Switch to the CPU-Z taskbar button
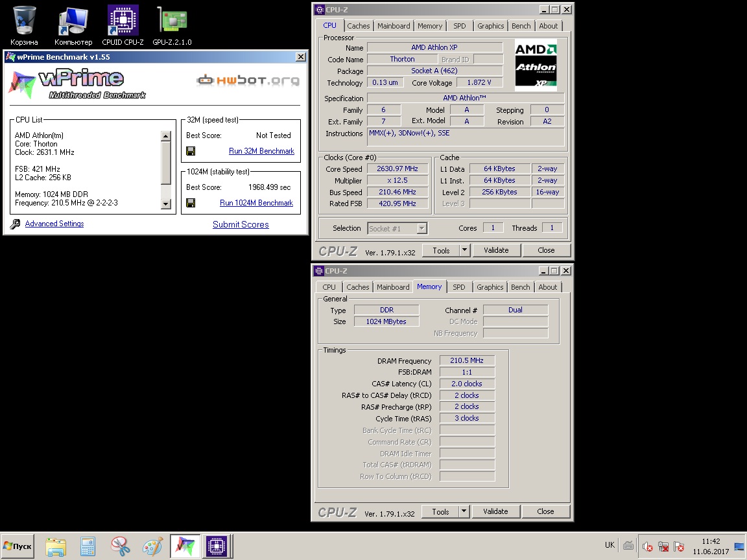The image size is (747, 560). (x=217, y=546)
